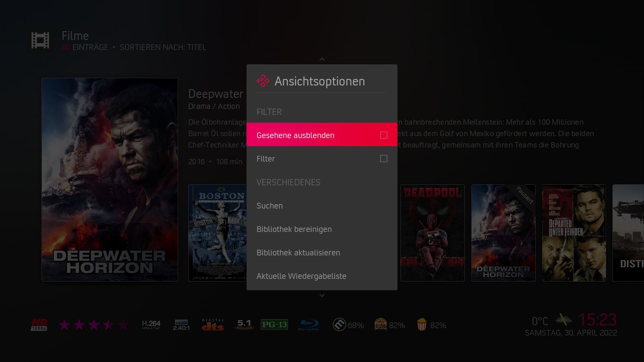Click the Rotten Tomatoes fresh icon
Screen dimensions: 644x362
click(x=381, y=324)
